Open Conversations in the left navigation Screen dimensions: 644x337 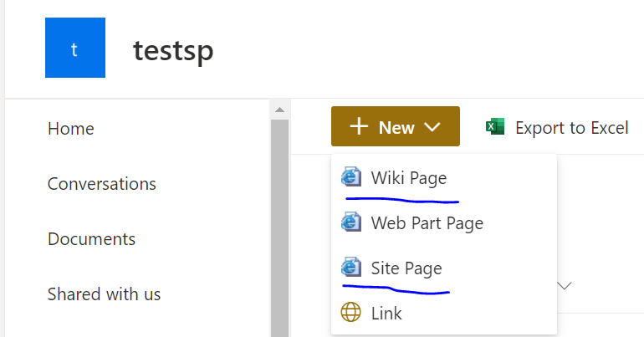click(102, 184)
